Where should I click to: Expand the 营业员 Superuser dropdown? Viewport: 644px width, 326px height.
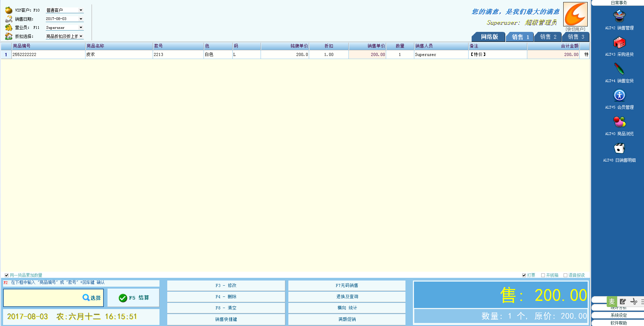[81, 27]
